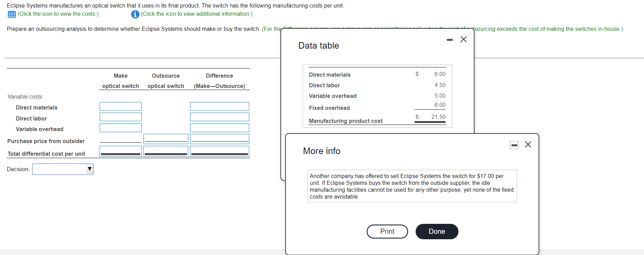Select the Direct materials Difference input field

tap(219, 106)
